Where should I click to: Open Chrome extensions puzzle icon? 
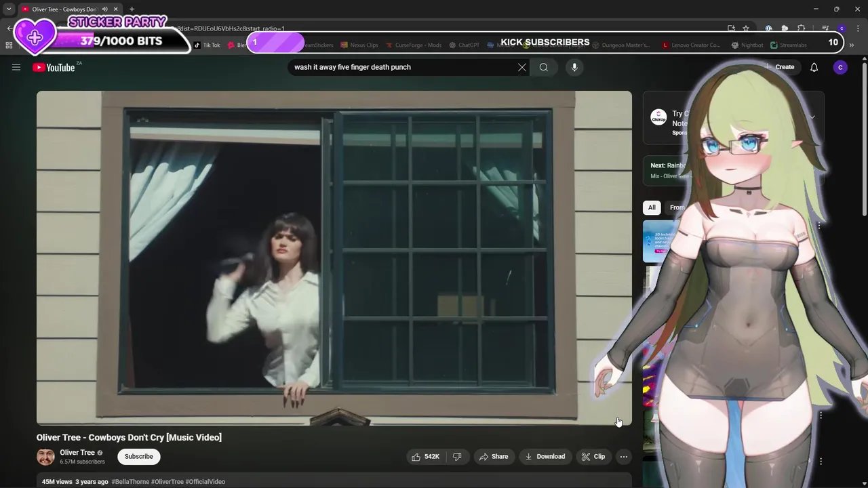[801, 28]
